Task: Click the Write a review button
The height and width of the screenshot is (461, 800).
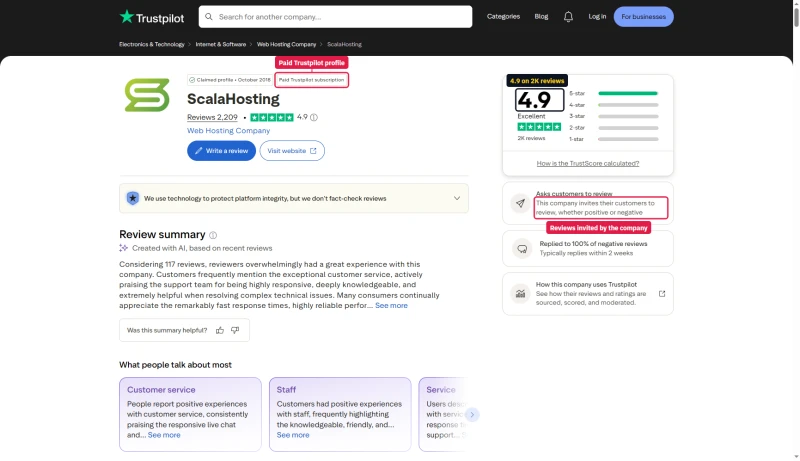Action: [221, 151]
